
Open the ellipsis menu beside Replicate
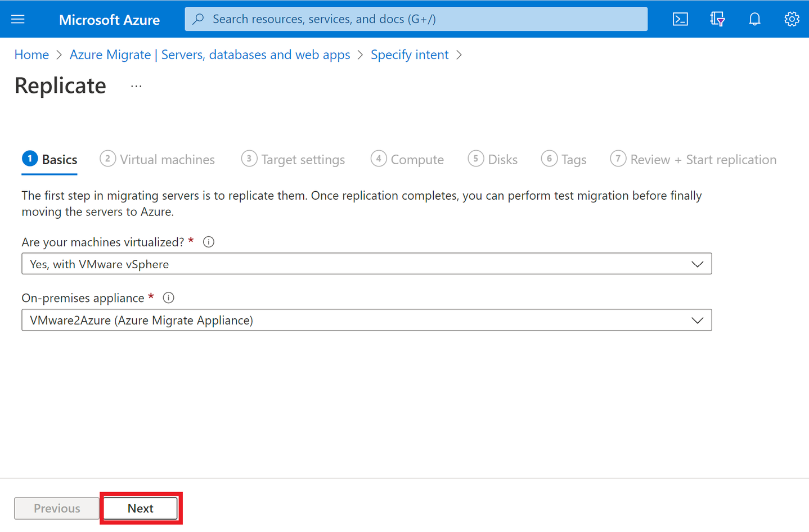[x=136, y=86]
